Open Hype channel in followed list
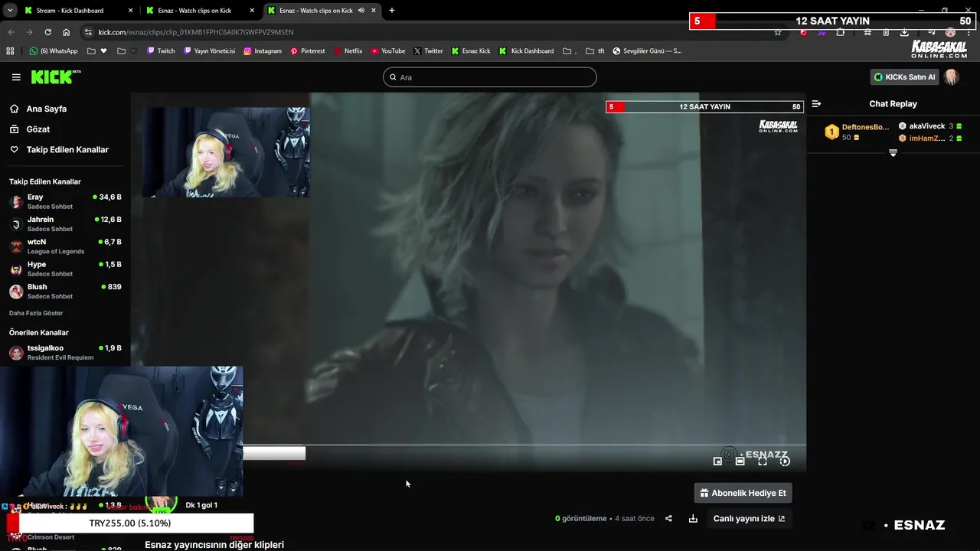Screen dimensions: 980x551 click(x=65, y=269)
